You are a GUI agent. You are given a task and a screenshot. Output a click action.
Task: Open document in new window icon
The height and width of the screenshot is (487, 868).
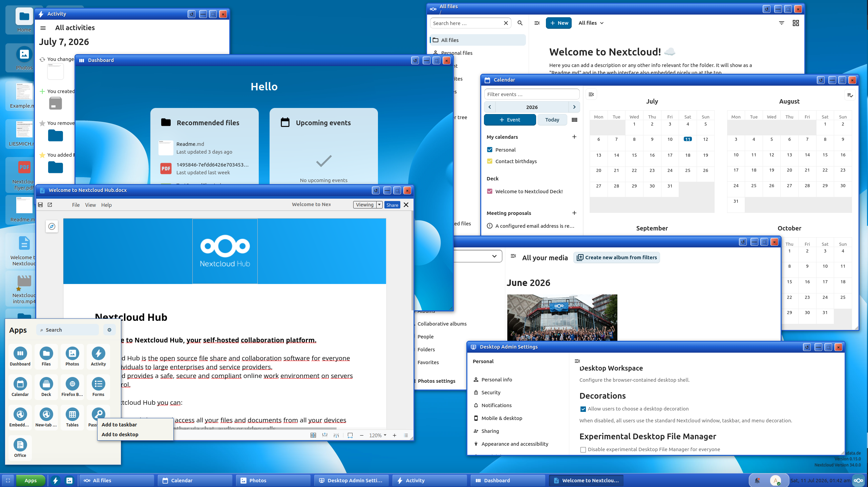click(50, 205)
